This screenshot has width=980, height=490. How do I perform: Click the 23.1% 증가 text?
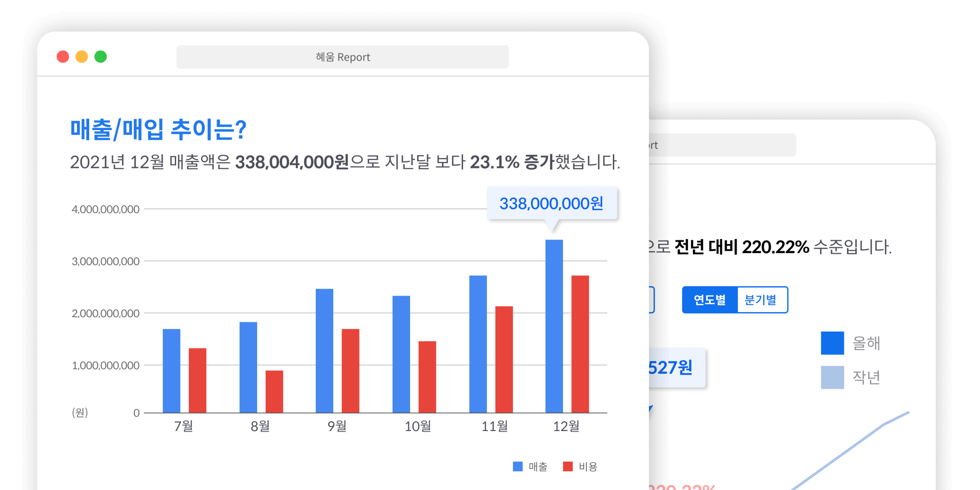[512, 162]
